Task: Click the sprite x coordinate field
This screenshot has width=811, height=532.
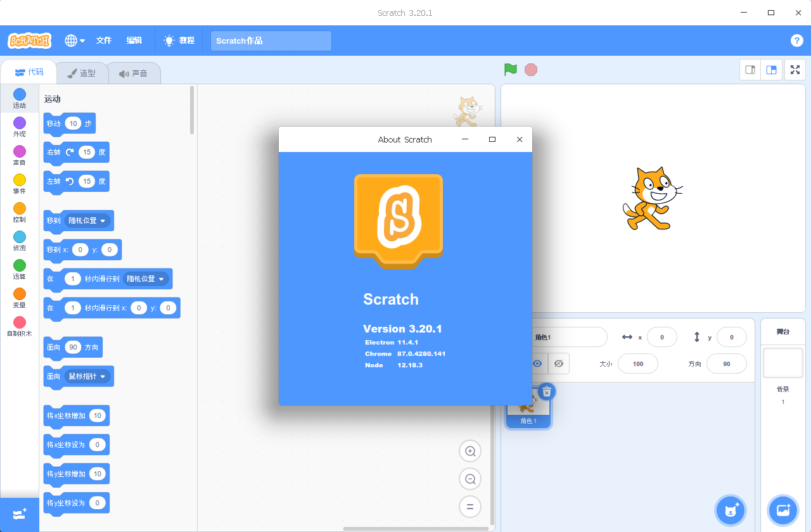Action: click(x=661, y=338)
